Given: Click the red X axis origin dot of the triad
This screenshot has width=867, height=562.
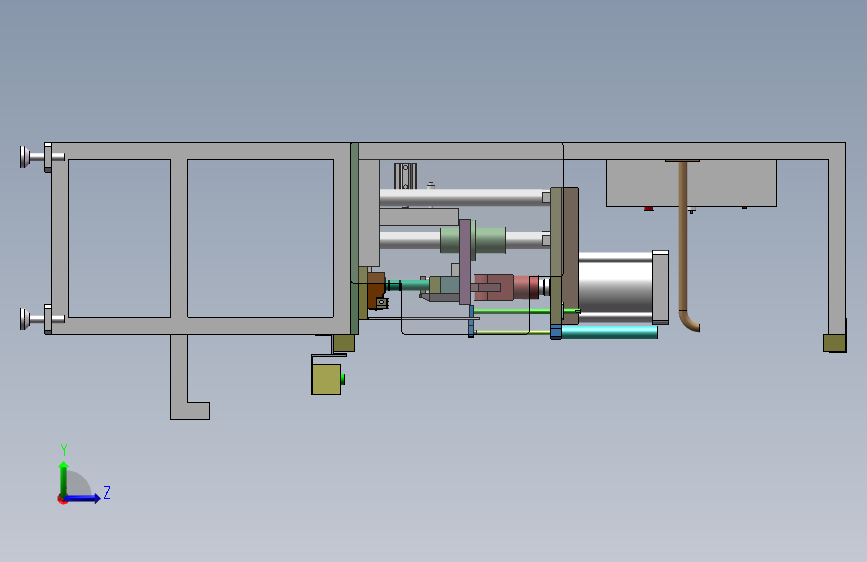Looking at the screenshot, I should [x=62, y=499].
